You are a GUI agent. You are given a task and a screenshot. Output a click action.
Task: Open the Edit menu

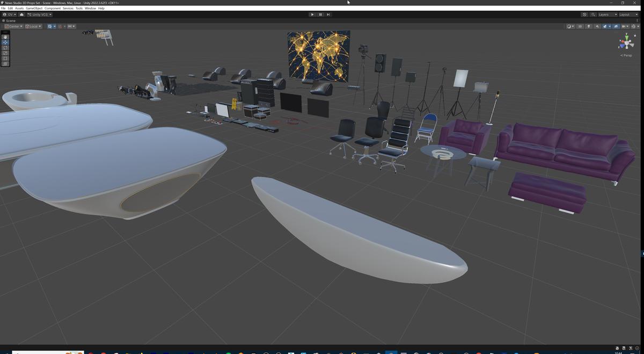pyautogui.click(x=10, y=9)
